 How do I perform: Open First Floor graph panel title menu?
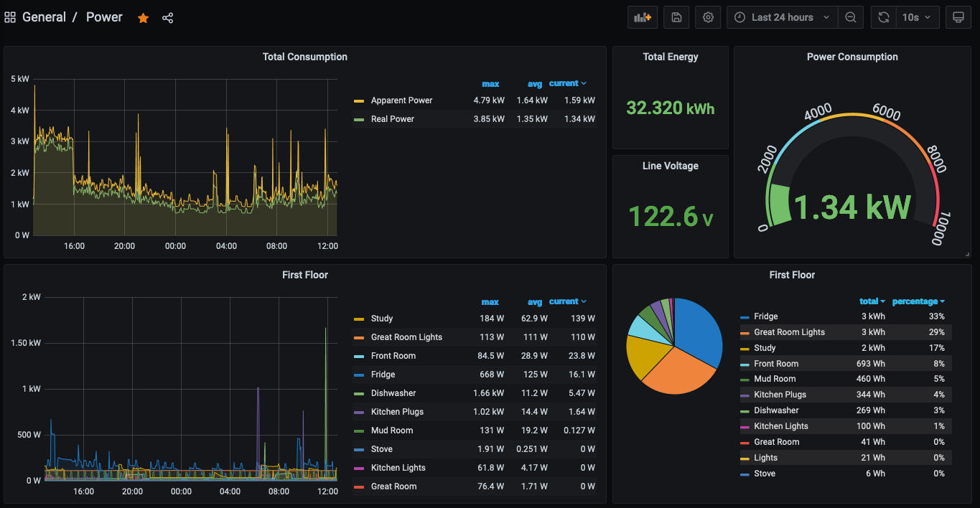(304, 275)
